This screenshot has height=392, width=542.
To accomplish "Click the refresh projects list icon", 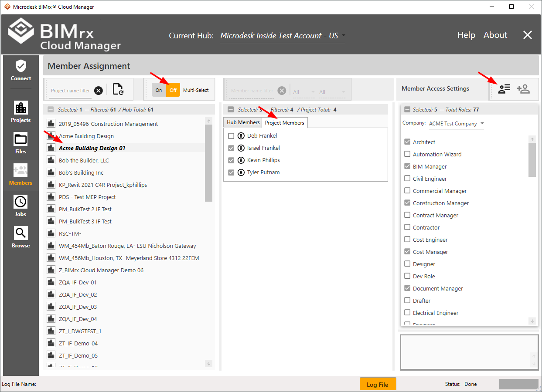I will 118,90.
